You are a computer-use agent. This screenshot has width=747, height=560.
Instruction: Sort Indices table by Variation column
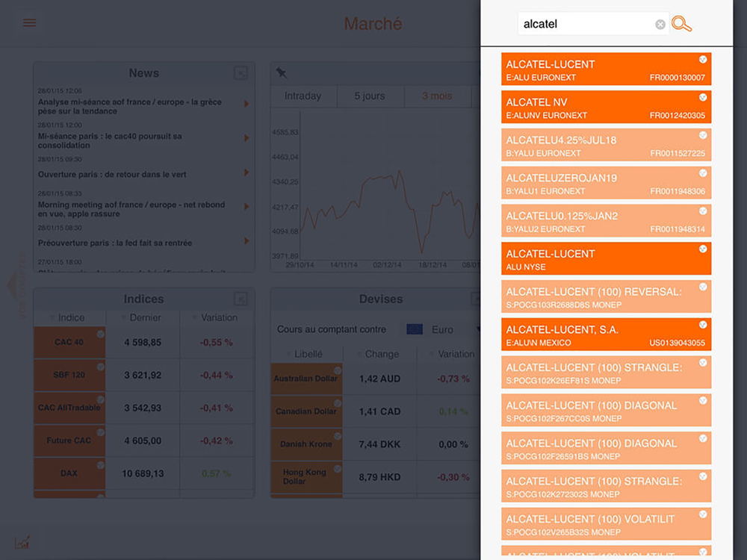coord(217,317)
